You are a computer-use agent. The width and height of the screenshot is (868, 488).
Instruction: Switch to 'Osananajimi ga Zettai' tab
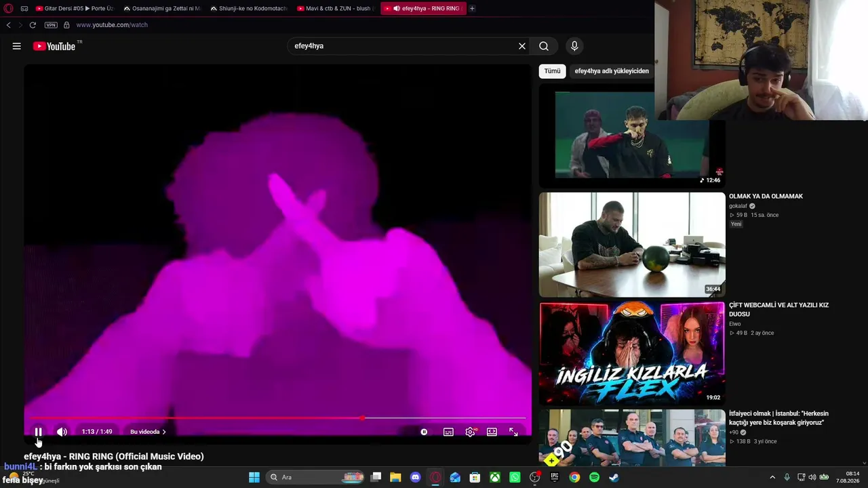coord(162,9)
